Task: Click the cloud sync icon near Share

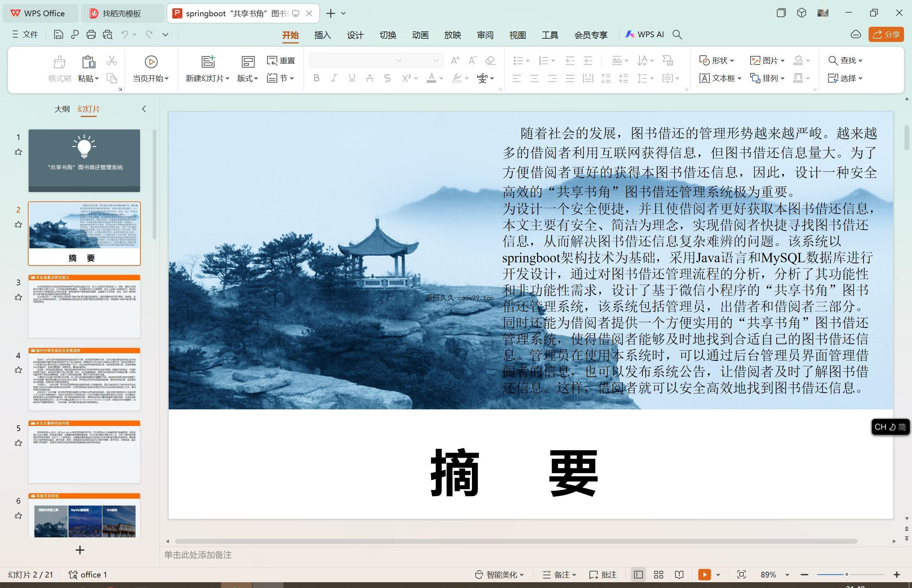Action: 856,35
